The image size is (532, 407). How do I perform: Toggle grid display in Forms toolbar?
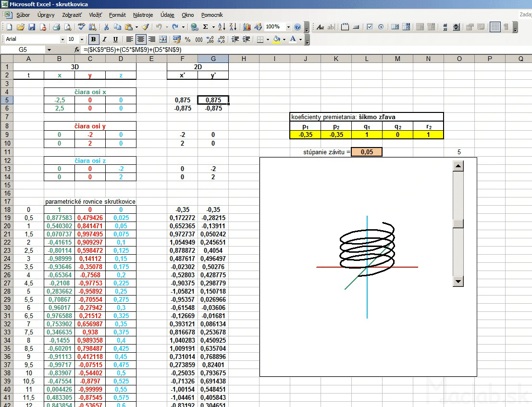click(495, 27)
